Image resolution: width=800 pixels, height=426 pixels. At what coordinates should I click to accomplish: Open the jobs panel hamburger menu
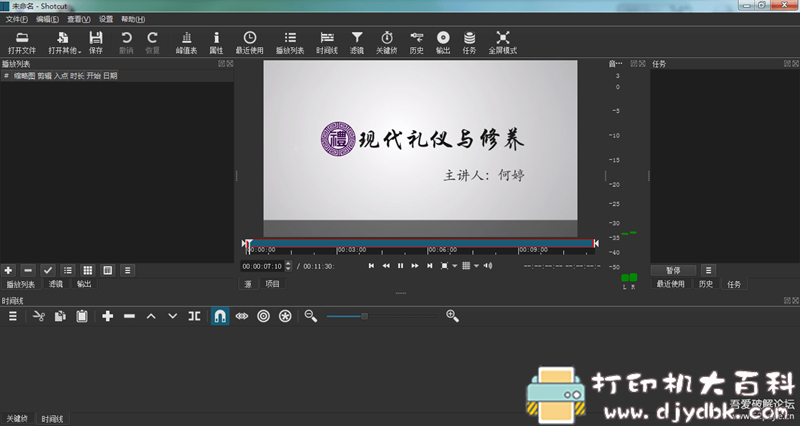coord(708,270)
